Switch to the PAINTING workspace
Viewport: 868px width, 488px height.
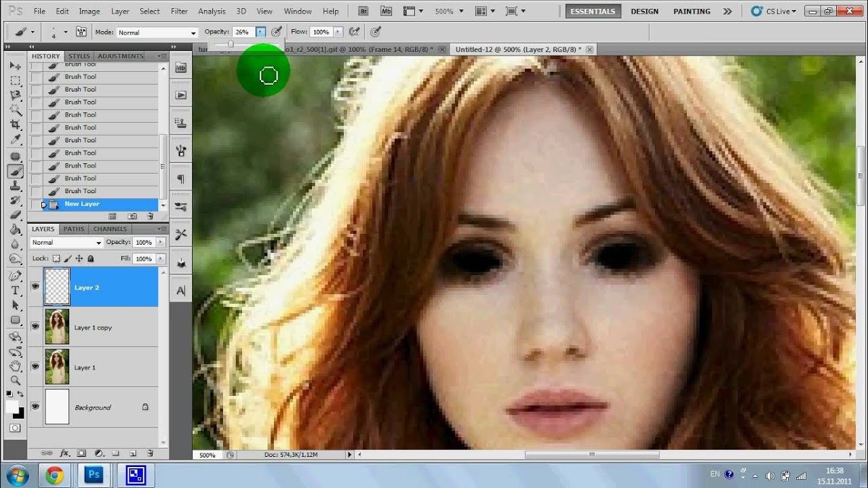coord(692,12)
